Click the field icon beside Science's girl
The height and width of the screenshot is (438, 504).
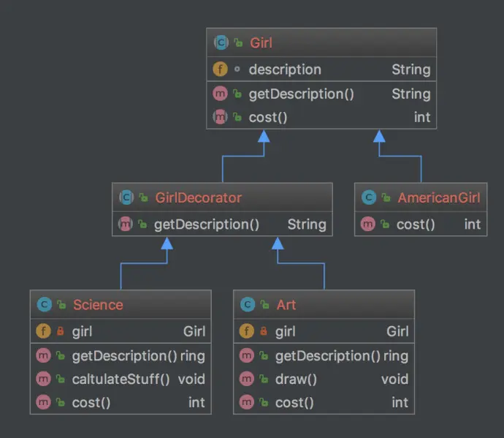pyautogui.click(x=44, y=331)
